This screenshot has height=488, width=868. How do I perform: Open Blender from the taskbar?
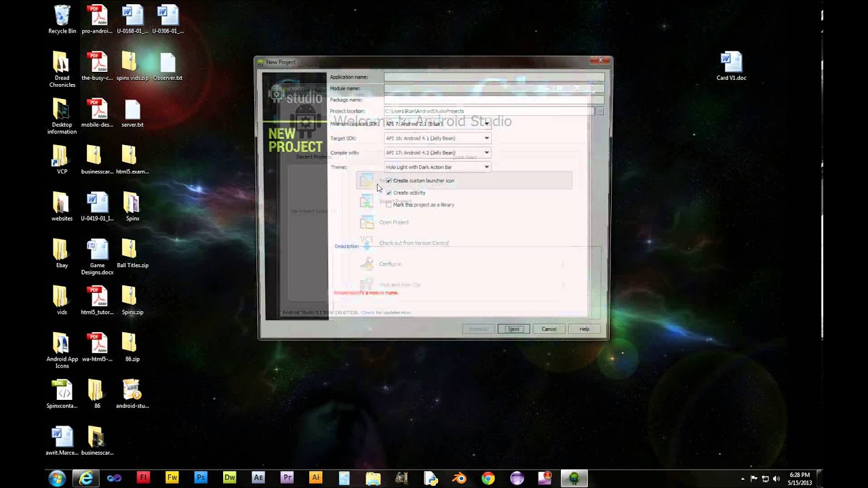459,478
